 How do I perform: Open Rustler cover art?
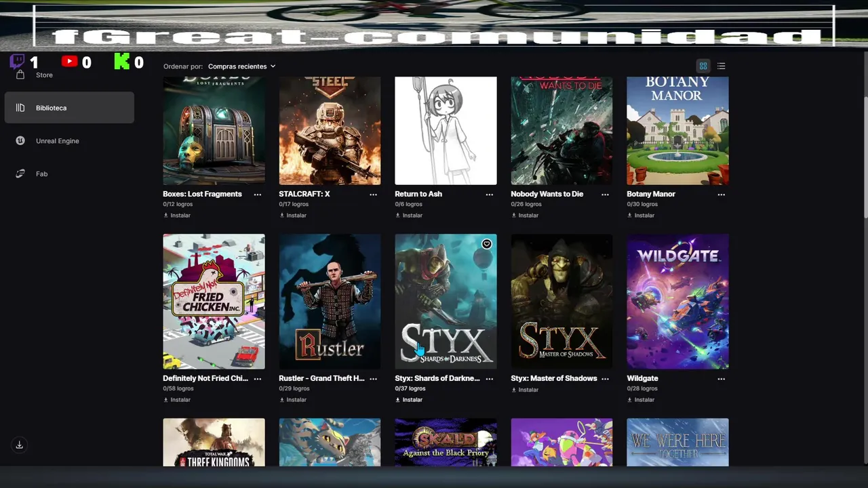point(330,302)
